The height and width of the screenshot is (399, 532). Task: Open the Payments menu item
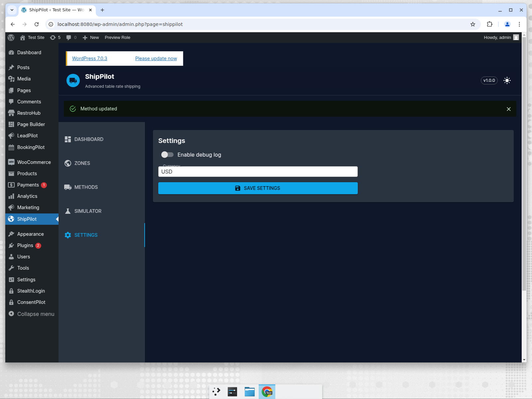(x=32, y=185)
